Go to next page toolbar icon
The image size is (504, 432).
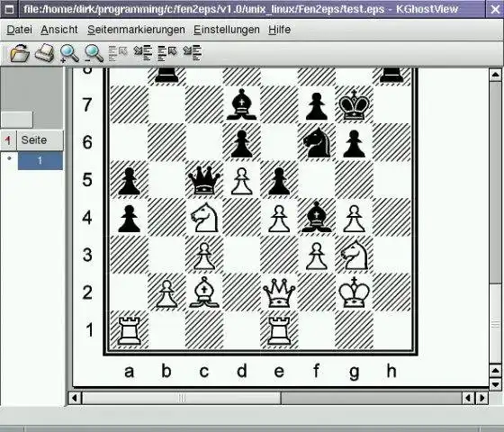[143, 53]
